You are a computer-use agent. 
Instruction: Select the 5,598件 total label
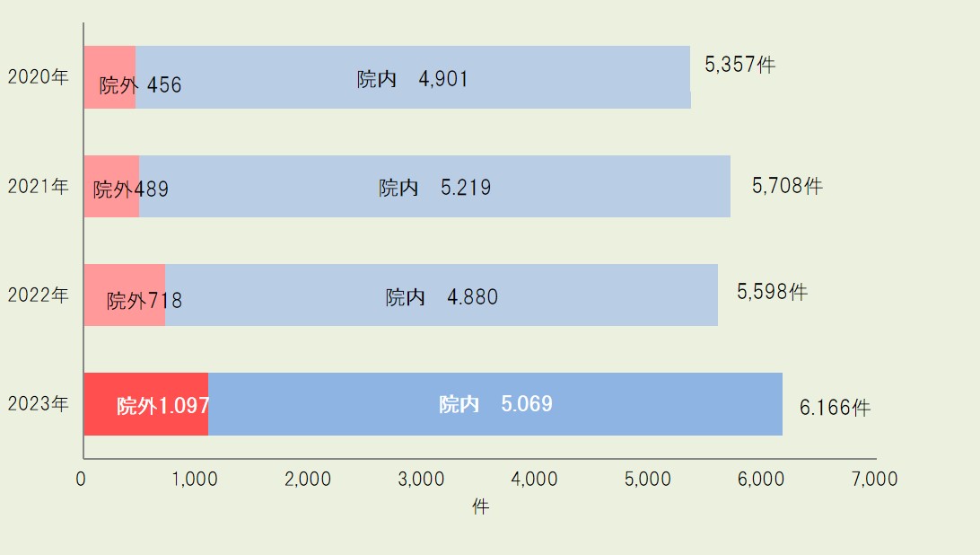[x=772, y=292]
